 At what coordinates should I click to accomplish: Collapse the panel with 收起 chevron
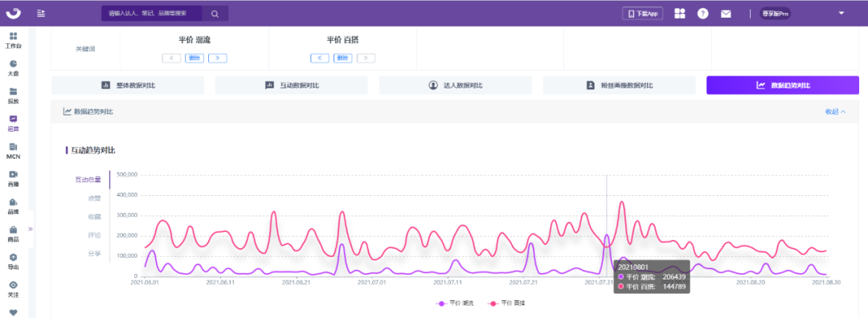(835, 111)
